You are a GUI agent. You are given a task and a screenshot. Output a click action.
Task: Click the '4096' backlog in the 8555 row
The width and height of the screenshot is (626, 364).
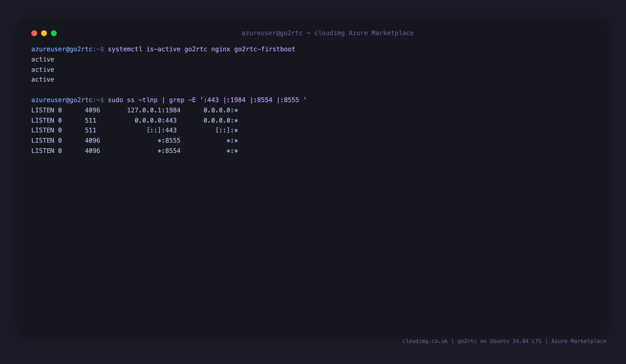point(92,141)
